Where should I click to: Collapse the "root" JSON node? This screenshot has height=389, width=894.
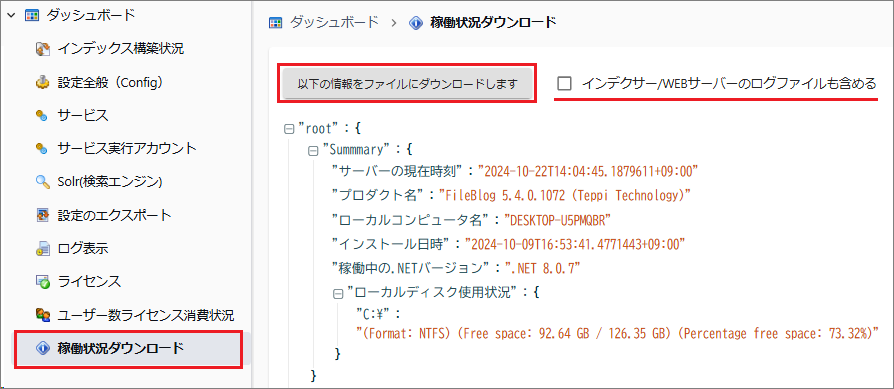pyautogui.click(x=288, y=129)
